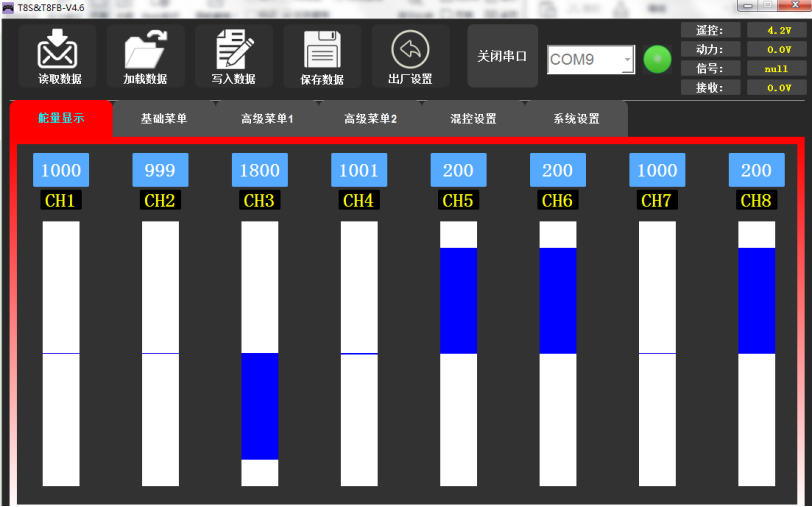Click the Load Data (加载数据) folder icon
The height and width of the screenshot is (507, 812).
tap(145, 50)
